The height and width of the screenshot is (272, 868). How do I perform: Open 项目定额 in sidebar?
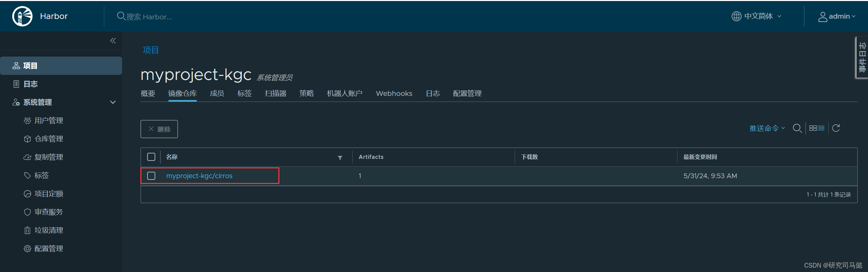[49, 194]
